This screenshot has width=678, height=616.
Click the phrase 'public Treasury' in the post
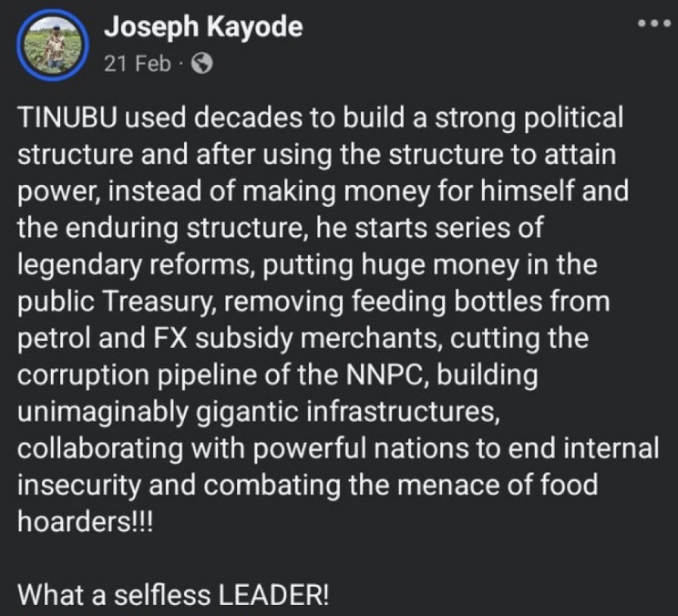[121, 299]
